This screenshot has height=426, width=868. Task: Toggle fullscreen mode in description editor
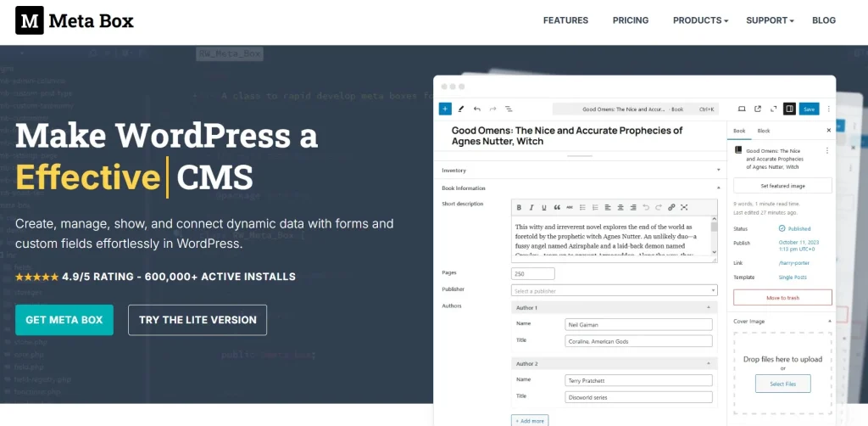point(684,207)
